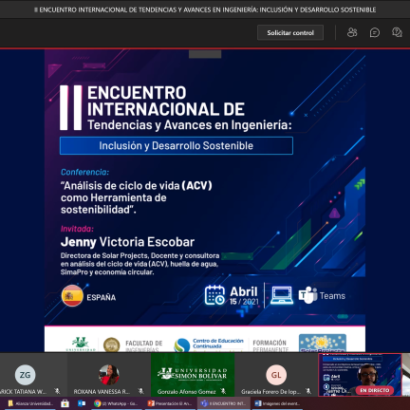
Task: Click the Solicitar control button
Action: click(290, 33)
